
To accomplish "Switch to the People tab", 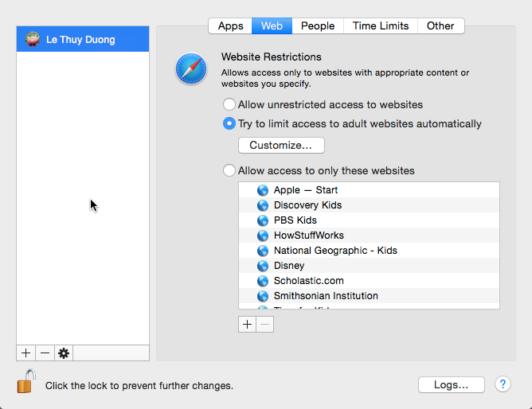I will pyautogui.click(x=318, y=26).
